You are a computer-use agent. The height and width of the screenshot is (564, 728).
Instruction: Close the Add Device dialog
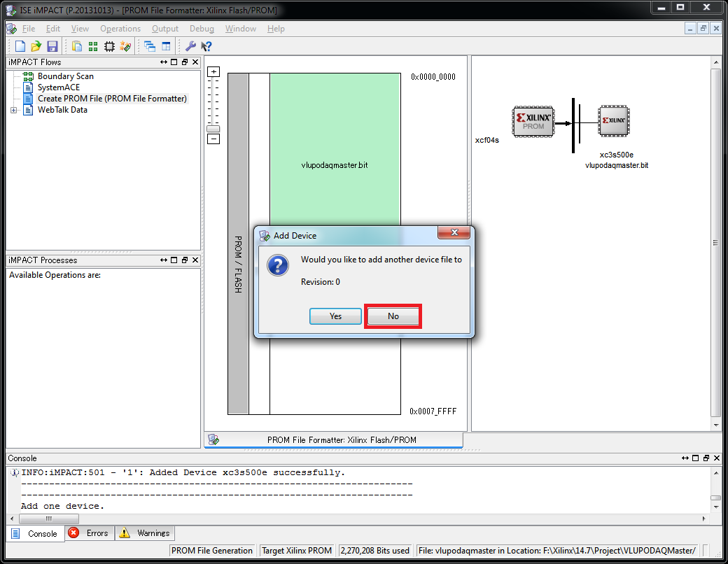tap(454, 232)
